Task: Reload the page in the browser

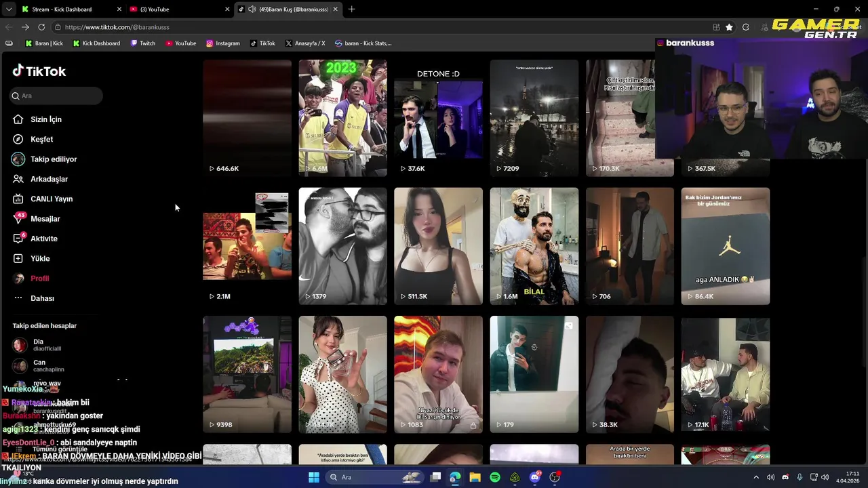Action: [41, 27]
